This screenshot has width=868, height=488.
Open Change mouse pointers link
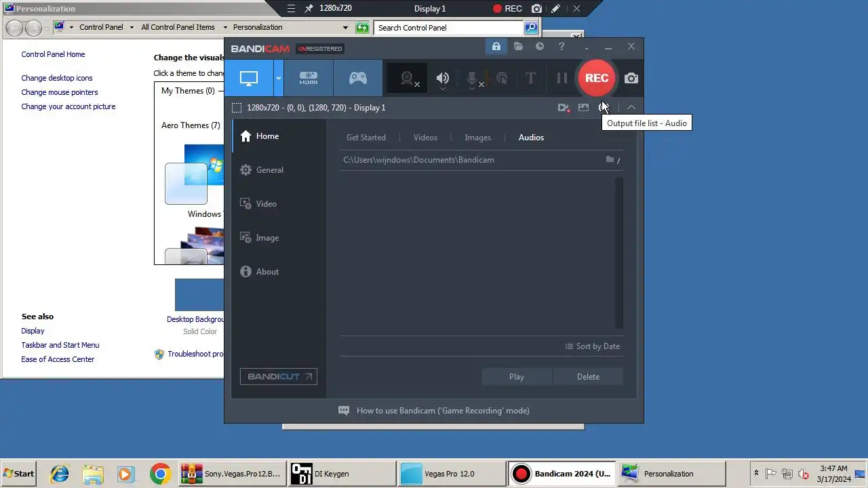point(60,92)
